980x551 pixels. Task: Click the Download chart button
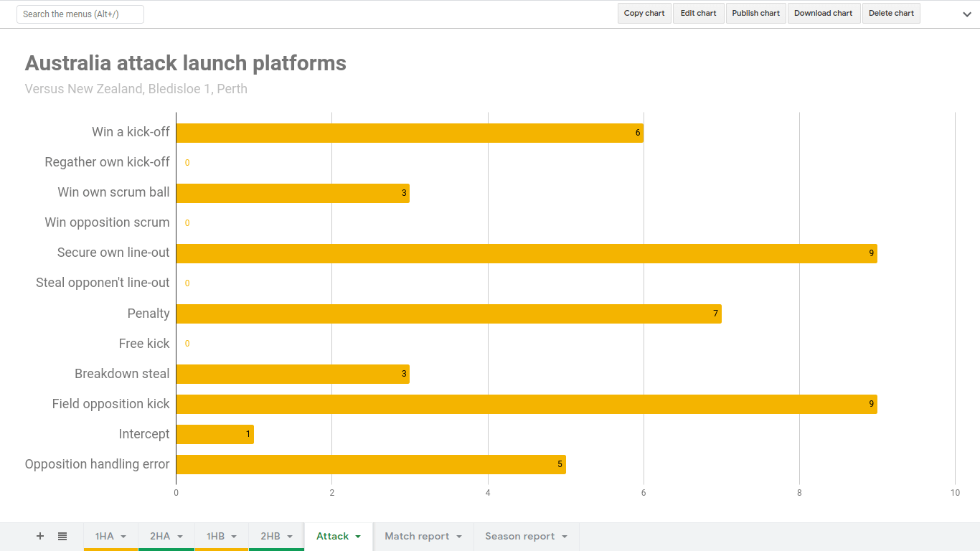click(824, 13)
